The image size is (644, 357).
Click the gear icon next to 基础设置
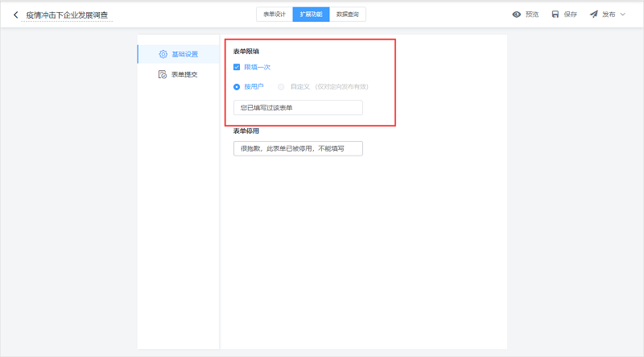coord(163,54)
